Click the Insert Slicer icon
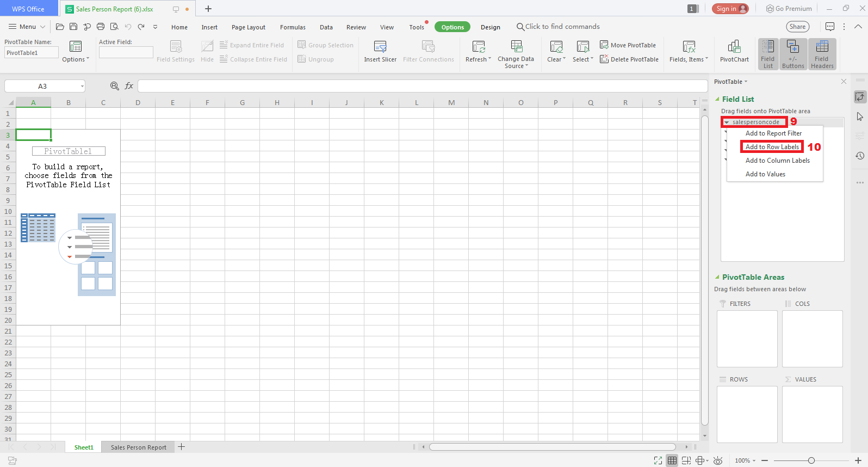Screen dimensions: 868x467 (x=380, y=47)
